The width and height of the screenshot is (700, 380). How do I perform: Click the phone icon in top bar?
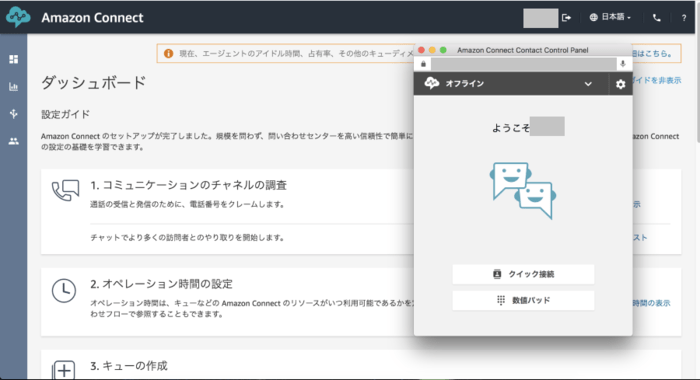coord(657,18)
